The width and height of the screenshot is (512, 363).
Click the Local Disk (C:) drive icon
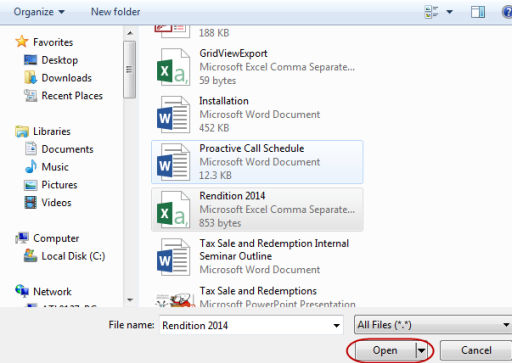pos(30,256)
